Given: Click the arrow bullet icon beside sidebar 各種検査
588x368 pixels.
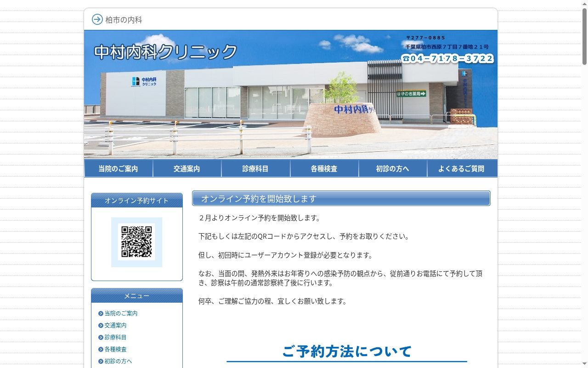Looking at the screenshot, I should (101, 349).
